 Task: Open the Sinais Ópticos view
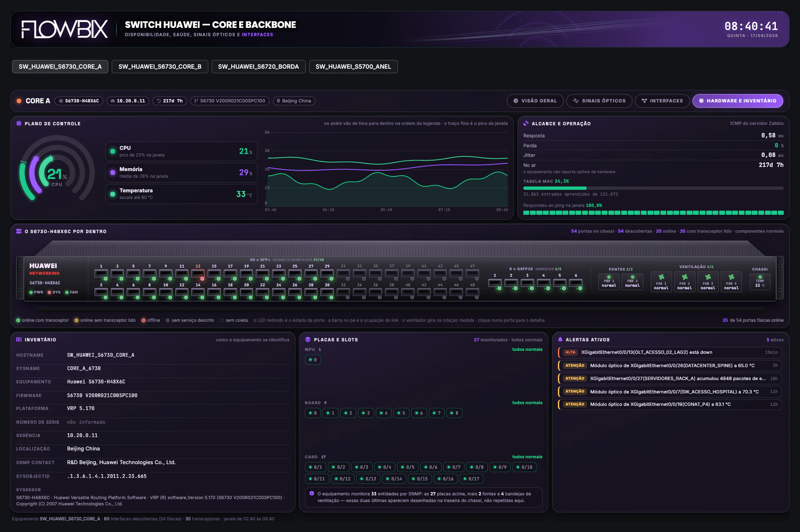(x=599, y=101)
